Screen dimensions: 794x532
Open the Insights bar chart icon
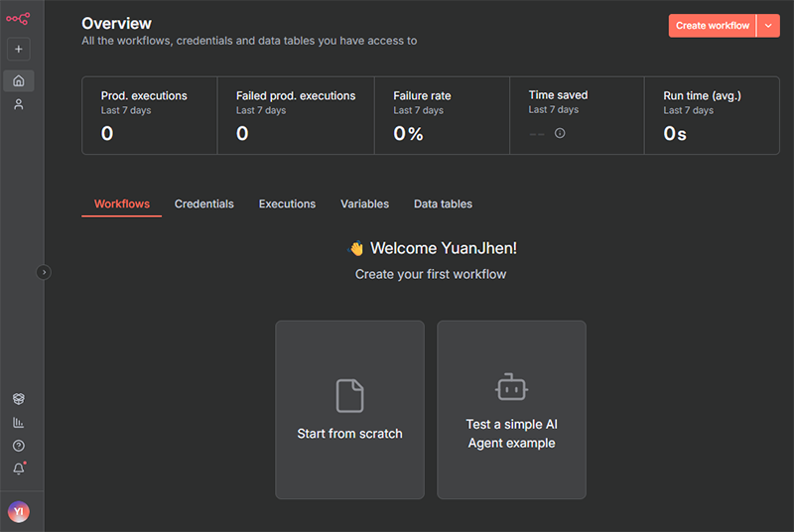(x=18, y=423)
